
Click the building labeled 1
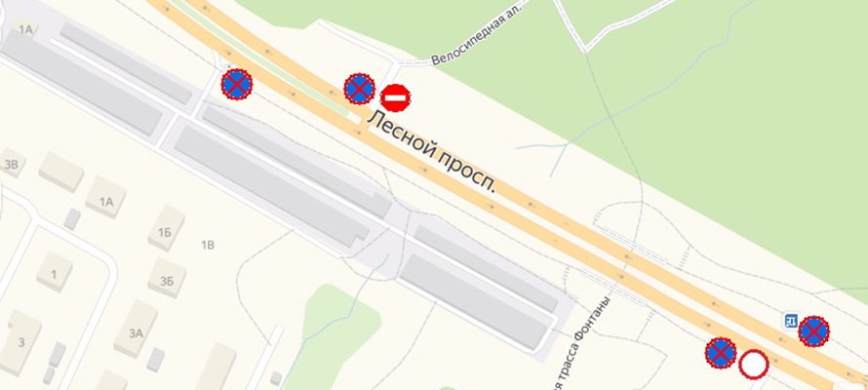tap(55, 272)
